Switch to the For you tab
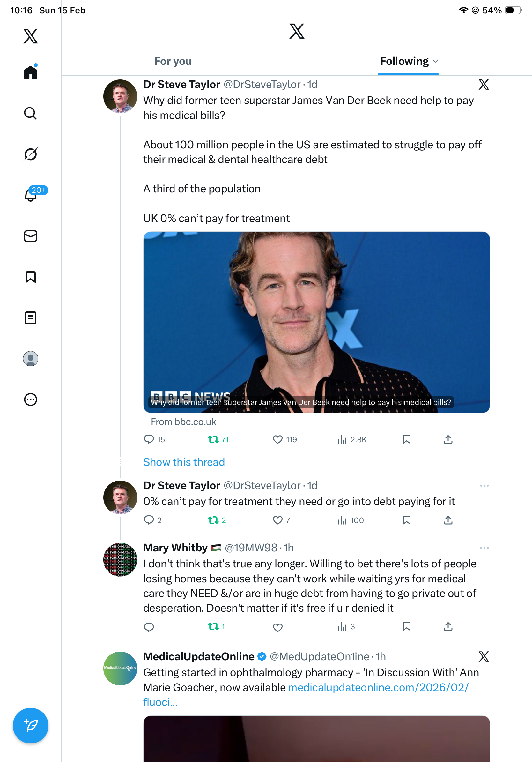Screen dimensions: 532x762 pos(173,61)
